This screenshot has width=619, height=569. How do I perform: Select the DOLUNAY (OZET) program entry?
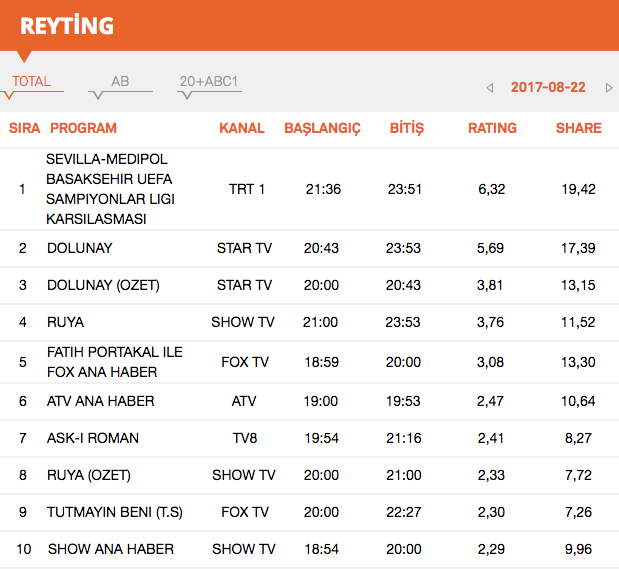click(x=103, y=285)
